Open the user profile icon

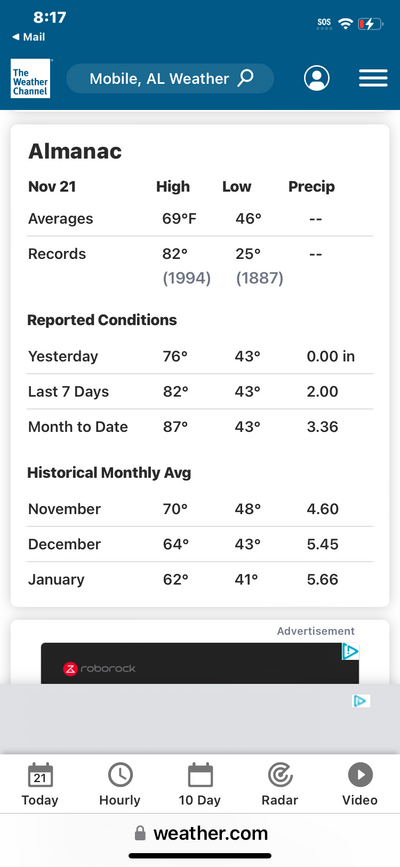316,78
